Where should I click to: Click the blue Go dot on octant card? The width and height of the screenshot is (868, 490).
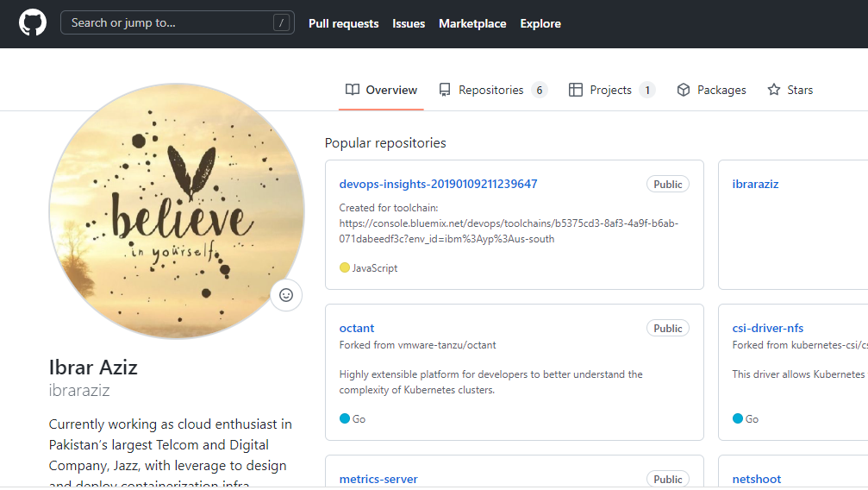click(344, 418)
